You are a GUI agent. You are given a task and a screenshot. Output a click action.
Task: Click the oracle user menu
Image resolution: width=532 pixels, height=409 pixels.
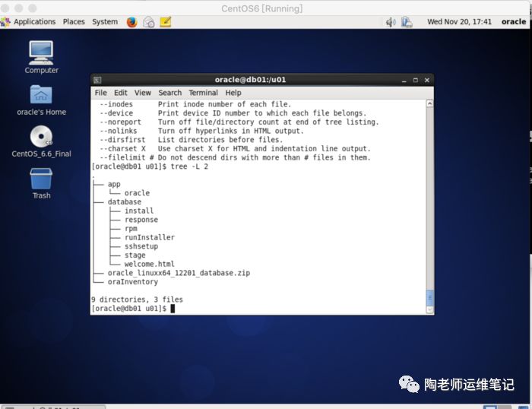tap(514, 22)
